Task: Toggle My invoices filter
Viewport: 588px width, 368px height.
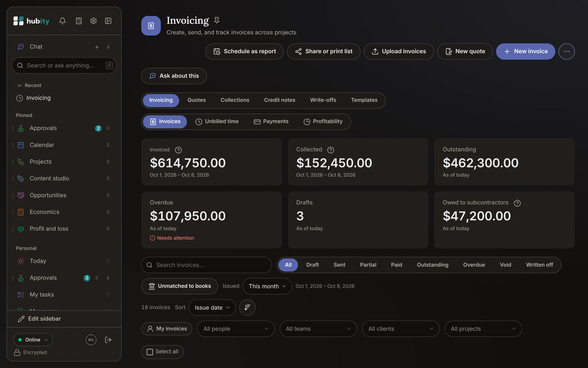Action: (167, 329)
